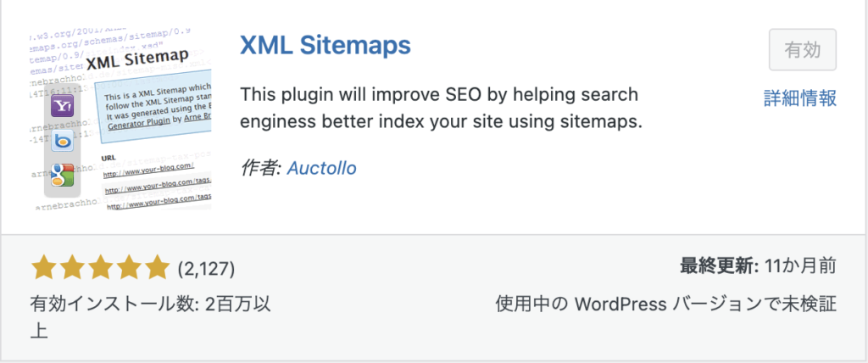Click the first rating star
The height and width of the screenshot is (363, 868).
[44, 269]
